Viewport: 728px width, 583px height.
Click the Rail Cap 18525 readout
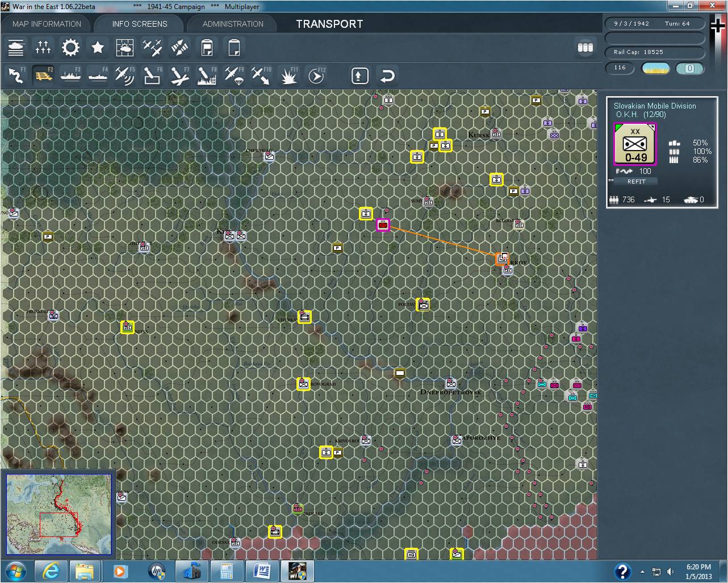[x=655, y=52]
